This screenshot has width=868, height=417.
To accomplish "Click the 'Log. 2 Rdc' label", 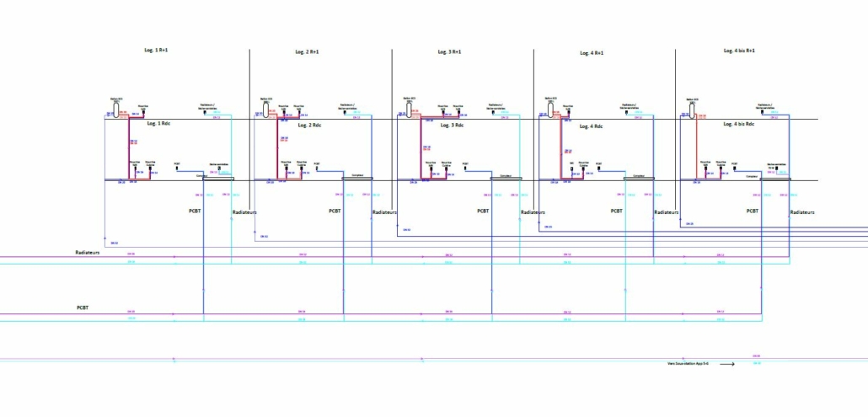I will 309,125.
